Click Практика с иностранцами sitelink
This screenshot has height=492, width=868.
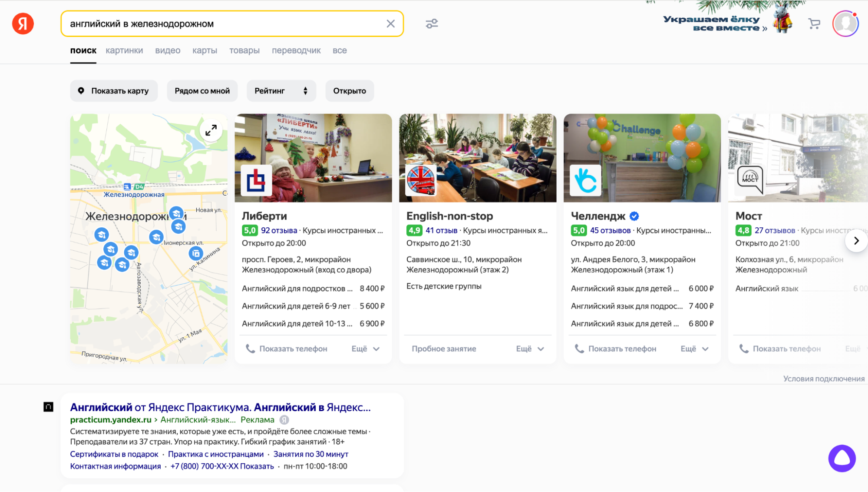tap(216, 454)
